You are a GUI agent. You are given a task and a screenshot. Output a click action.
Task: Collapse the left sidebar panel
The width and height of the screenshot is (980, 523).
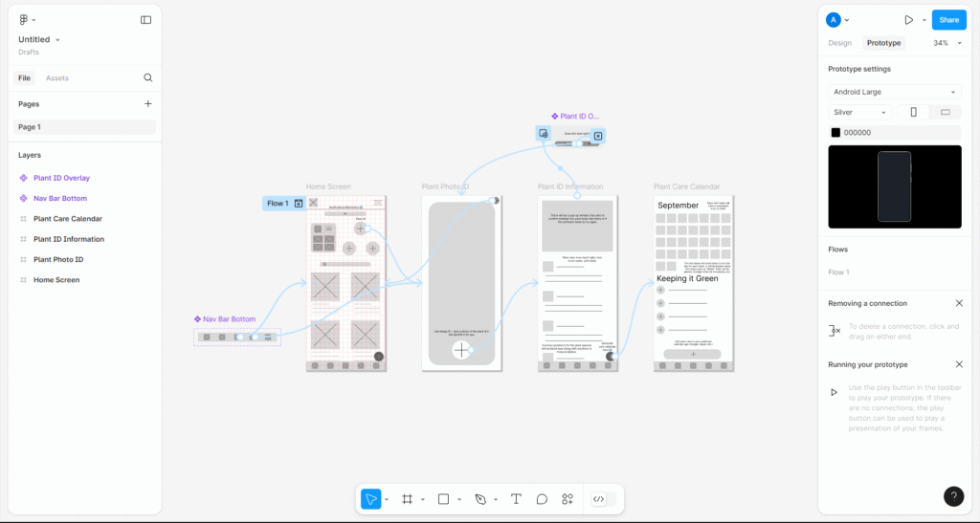[145, 19]
